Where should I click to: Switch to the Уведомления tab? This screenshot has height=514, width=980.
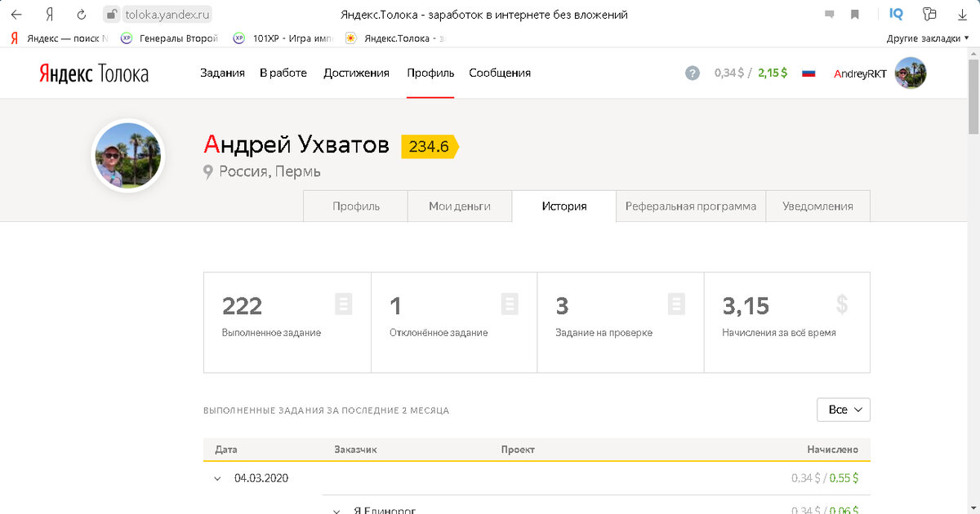(x=817, y=206)
